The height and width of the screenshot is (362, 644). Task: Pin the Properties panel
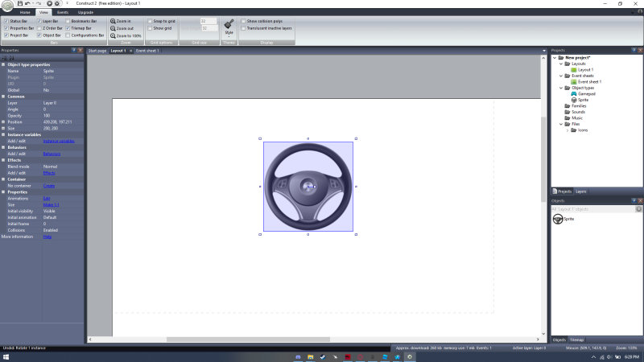click(73, 50)
